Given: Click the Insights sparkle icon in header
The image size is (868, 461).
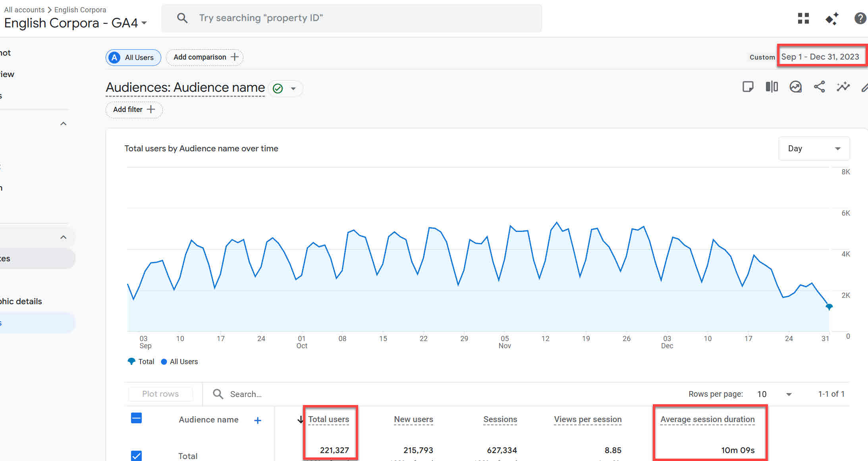Looking at the screenshot, I should [x=831, y=18].
